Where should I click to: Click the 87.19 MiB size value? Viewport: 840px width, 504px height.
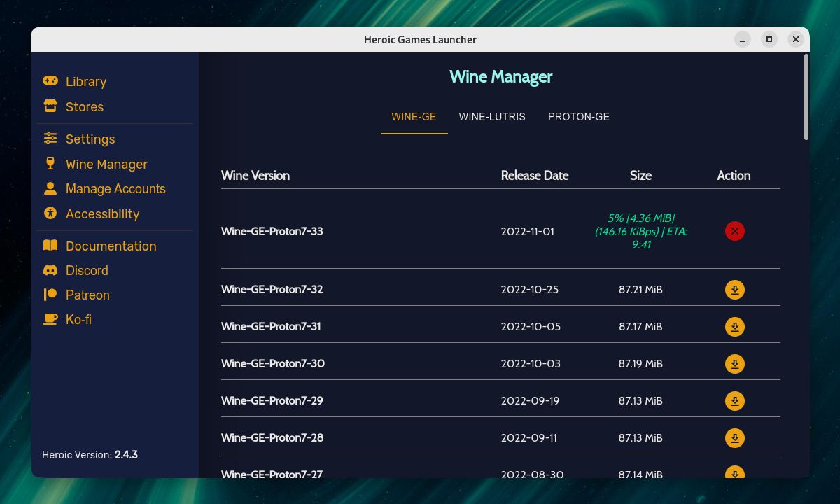640,363
